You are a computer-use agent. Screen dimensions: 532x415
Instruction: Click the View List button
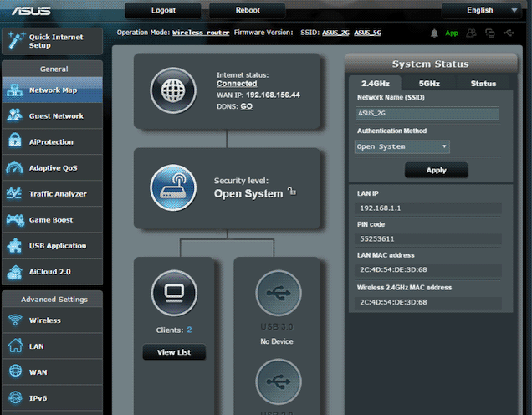pos(173,352)
